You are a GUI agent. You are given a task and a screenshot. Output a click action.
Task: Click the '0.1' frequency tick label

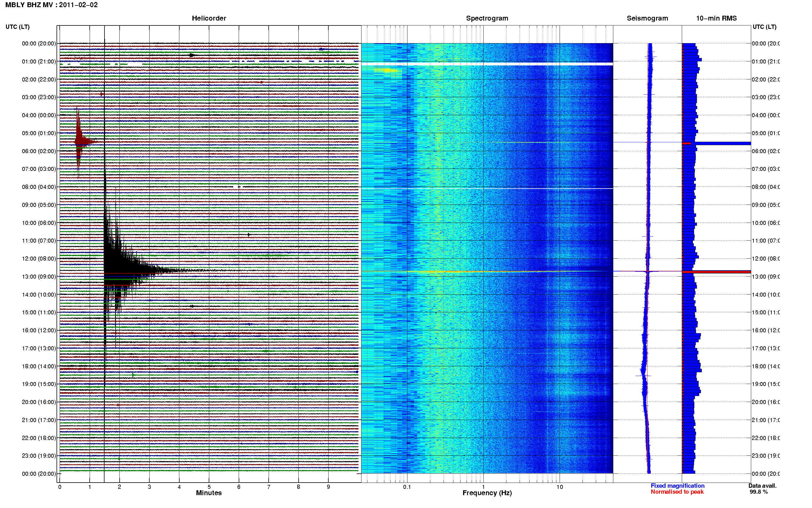tap(407, 487)
